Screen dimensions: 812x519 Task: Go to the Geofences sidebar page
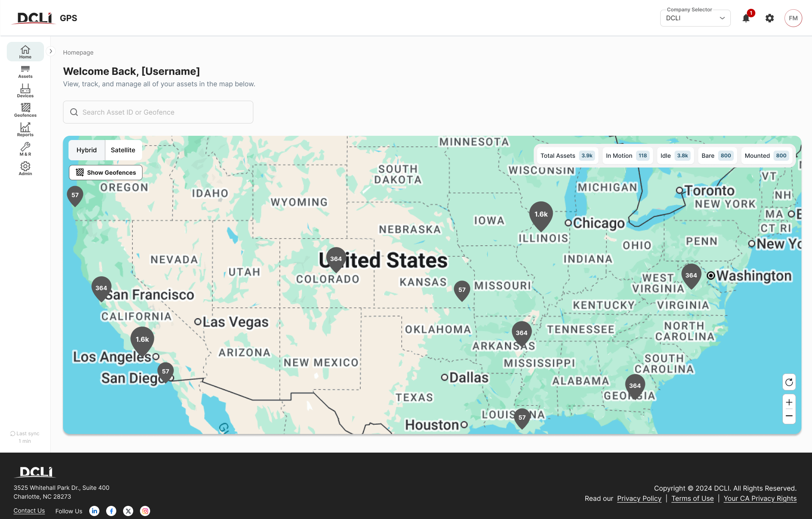click(25, 110)
